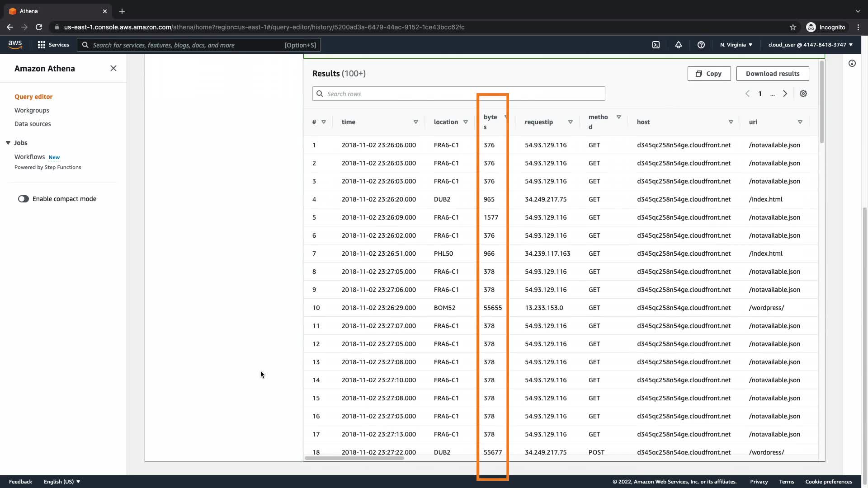Copy the query results
Image resolution: width=868 pixels, height=488 pixels.
point(709,74)
